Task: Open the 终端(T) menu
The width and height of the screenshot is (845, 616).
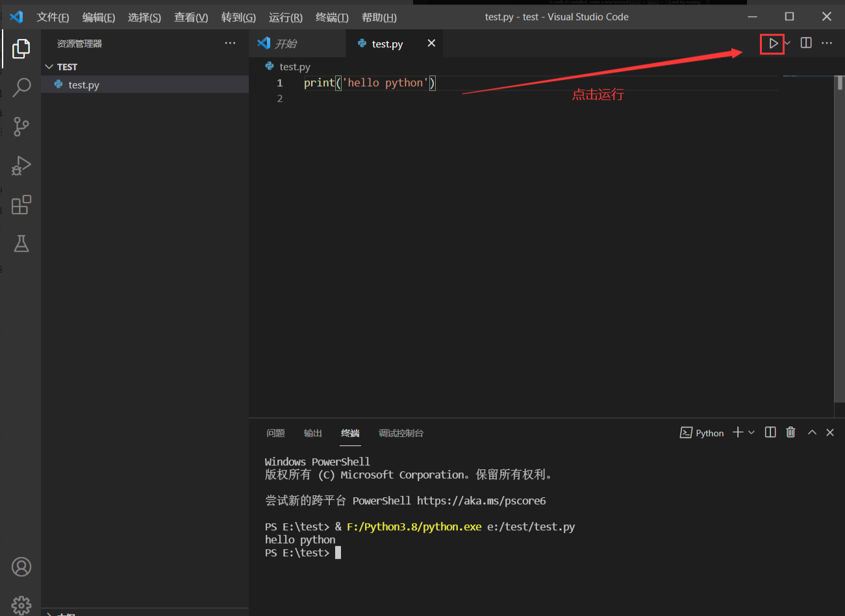Action: point(332,17)
